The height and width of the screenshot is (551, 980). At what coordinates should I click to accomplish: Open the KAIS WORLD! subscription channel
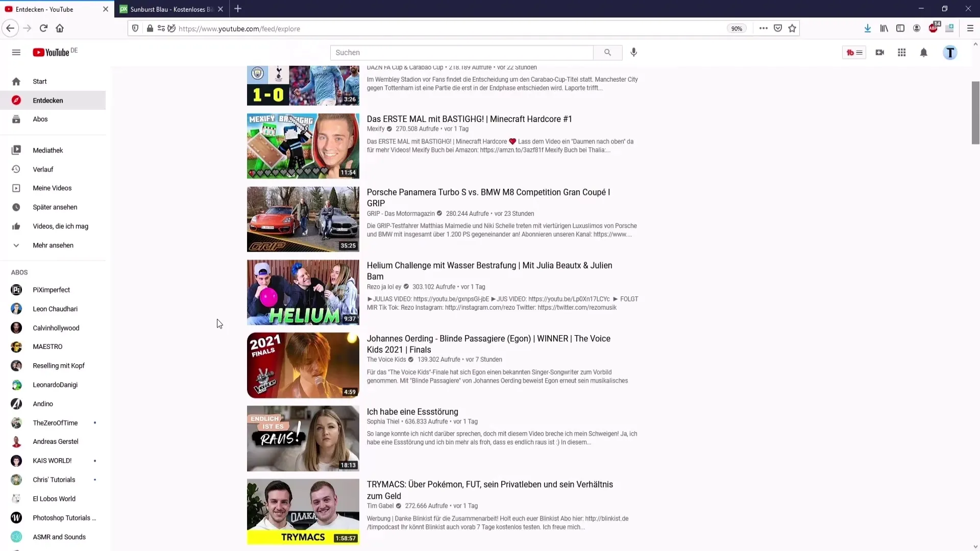click(x=53, y=461)
